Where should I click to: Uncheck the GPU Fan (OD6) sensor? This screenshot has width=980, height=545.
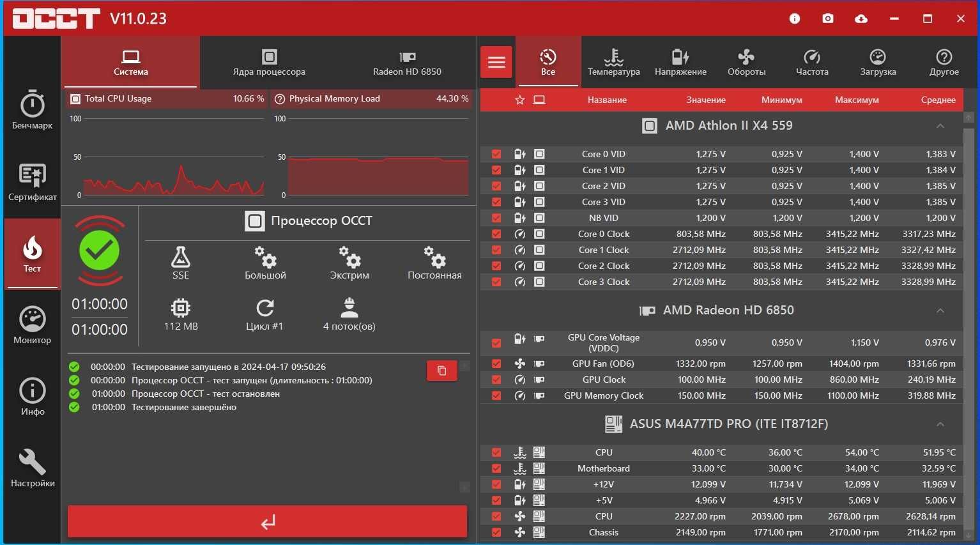pyautogui.click(x=496, y=364)
